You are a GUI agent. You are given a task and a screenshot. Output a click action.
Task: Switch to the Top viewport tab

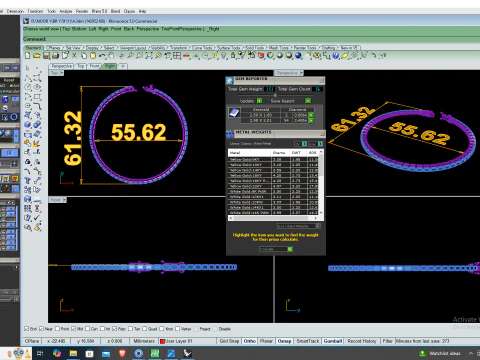tap(81, 66)
